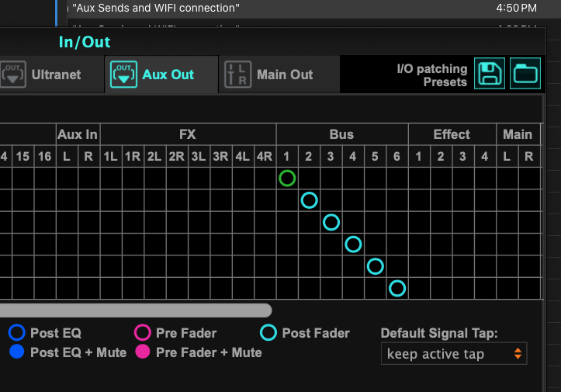This screenshot has width=561, height=392.
Task: Click the column 16 header
Action: click(45, 156)
